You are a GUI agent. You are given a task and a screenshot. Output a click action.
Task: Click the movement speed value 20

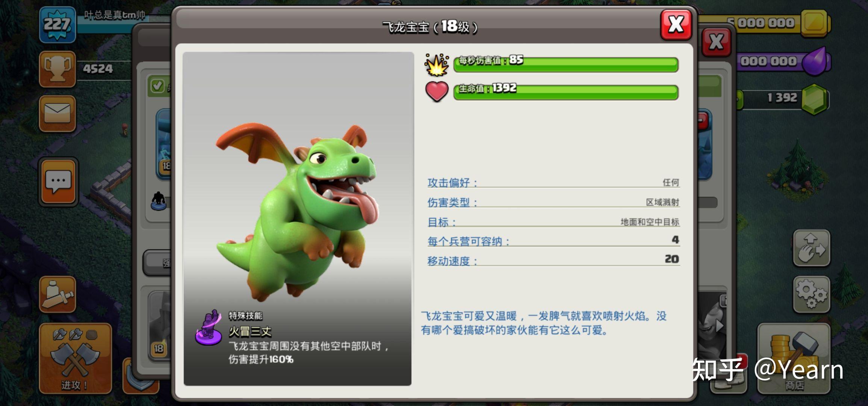(671, 259)
